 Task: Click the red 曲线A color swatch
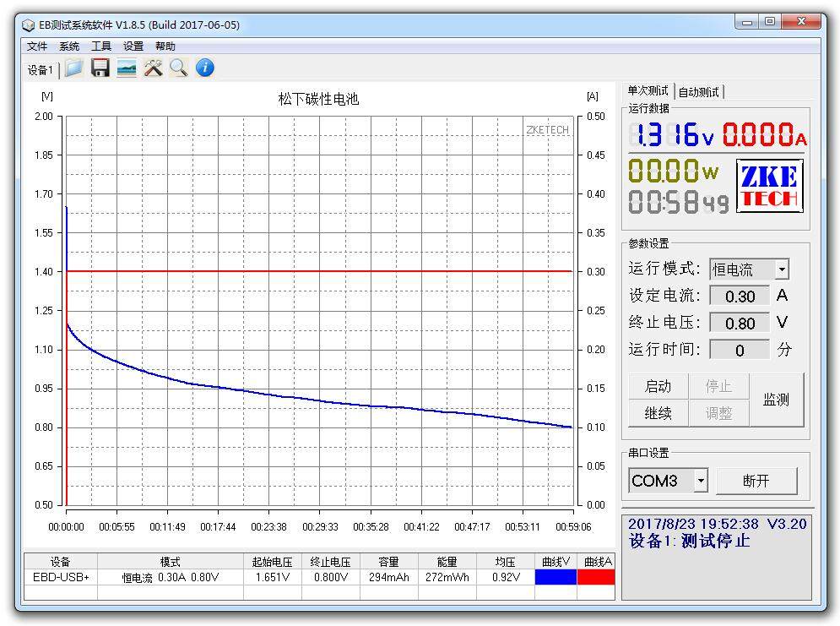pyautogui.click(x=596, y=577)
